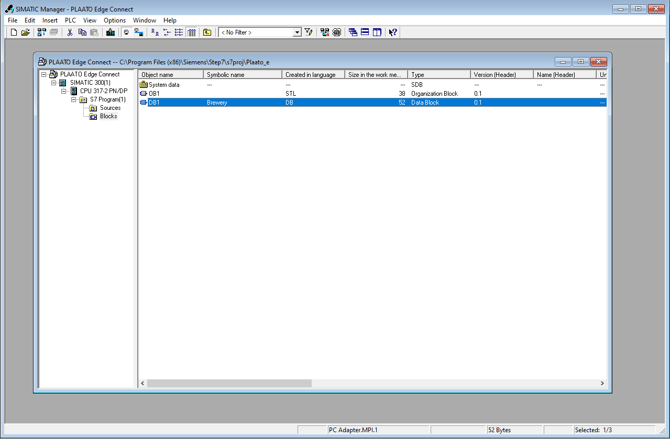The height and width of the screenshot is (439, 670).
Task: Click the filter funnel icon beside dropdown
Action: [x=309, y=33]
